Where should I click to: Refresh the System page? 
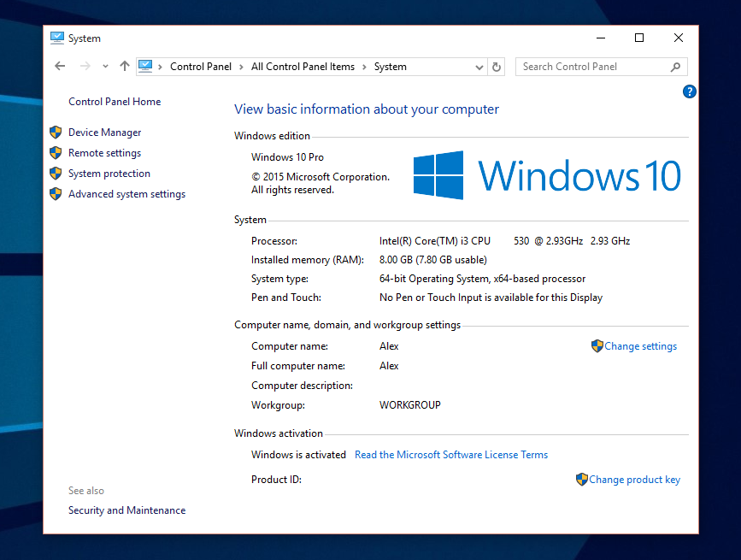(497, 67)
